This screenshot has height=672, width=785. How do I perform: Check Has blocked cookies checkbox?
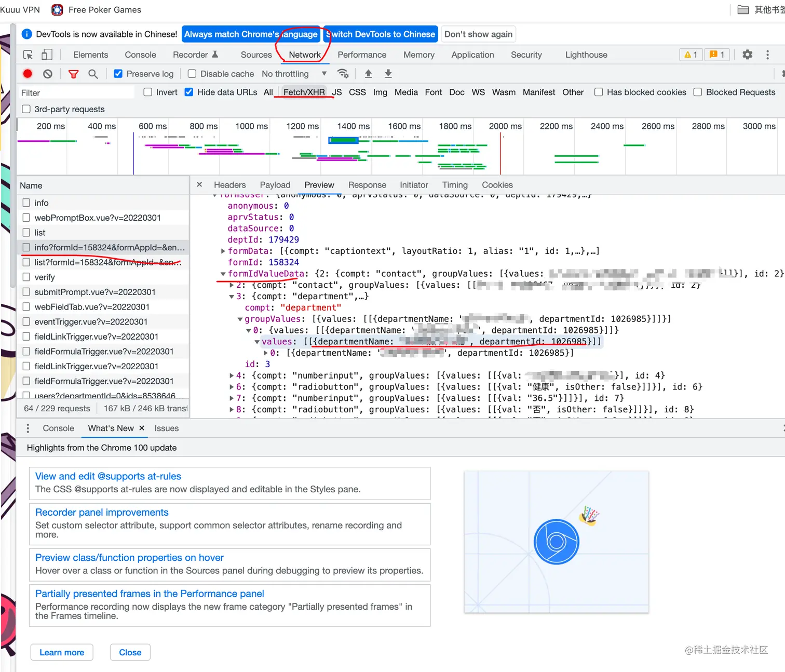click(599, 92)
